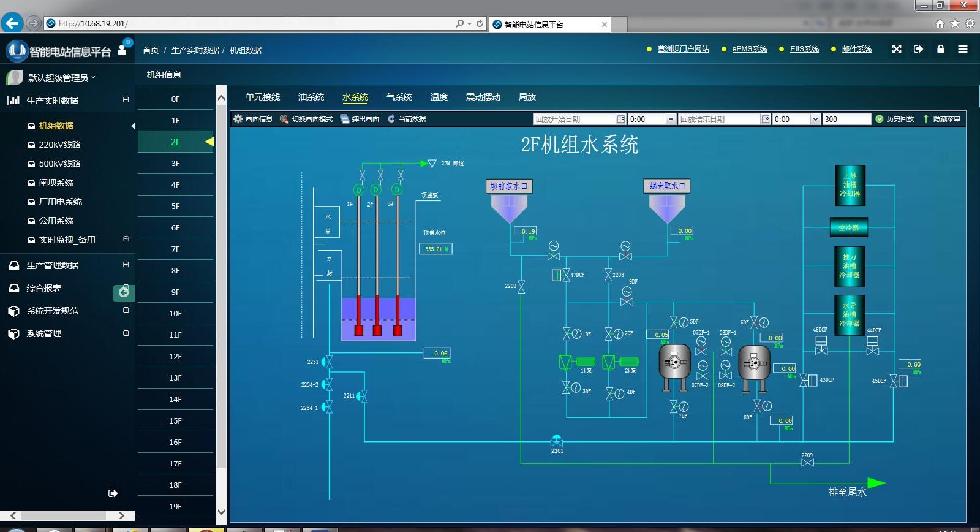
Task: Select unit 3F in unit list
Action: [175, 163]
